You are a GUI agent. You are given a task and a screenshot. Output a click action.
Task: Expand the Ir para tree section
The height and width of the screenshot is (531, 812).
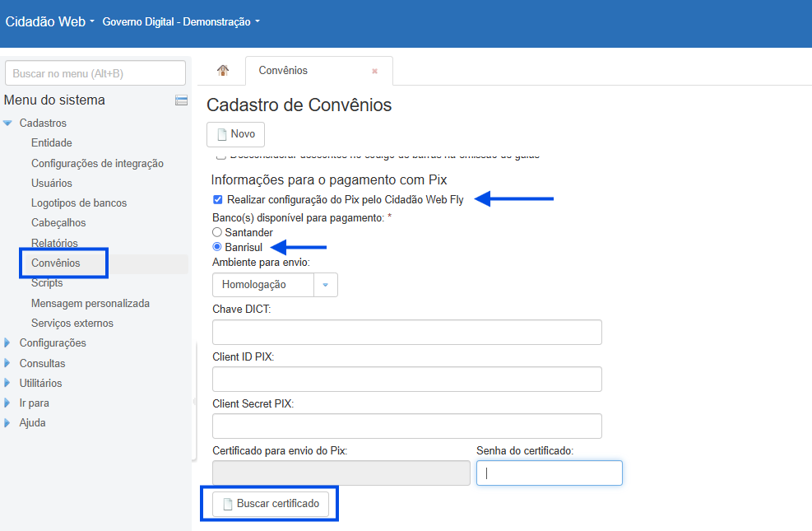pos(7,403)
